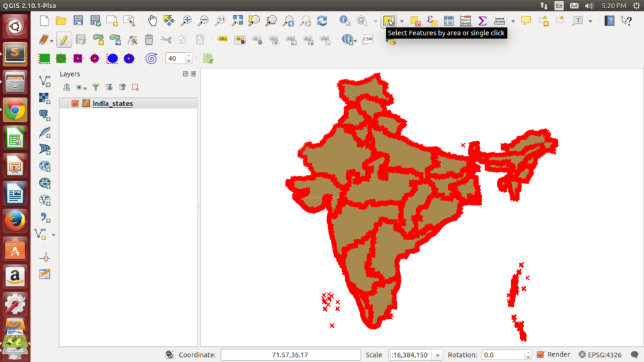
Task: Open the Select Features dropdown arrow
Action: coord(402,20)
